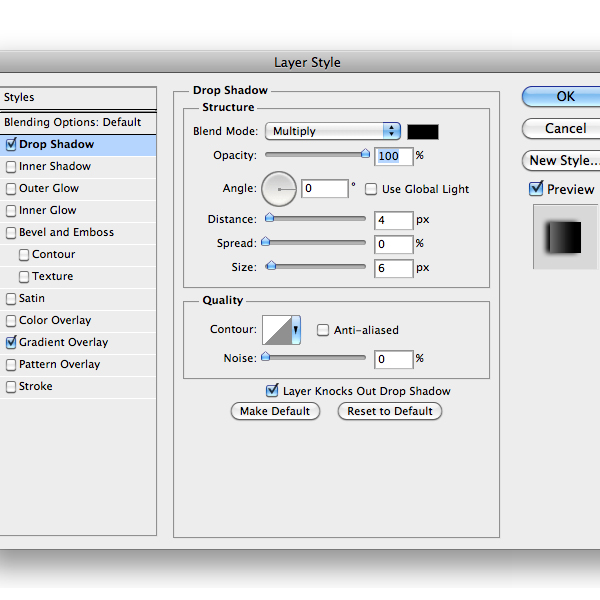Click the Cancel button
Image resolution: width=600 pixels, height=600 pixels.
pyautogui.click(x=561, y=129)
